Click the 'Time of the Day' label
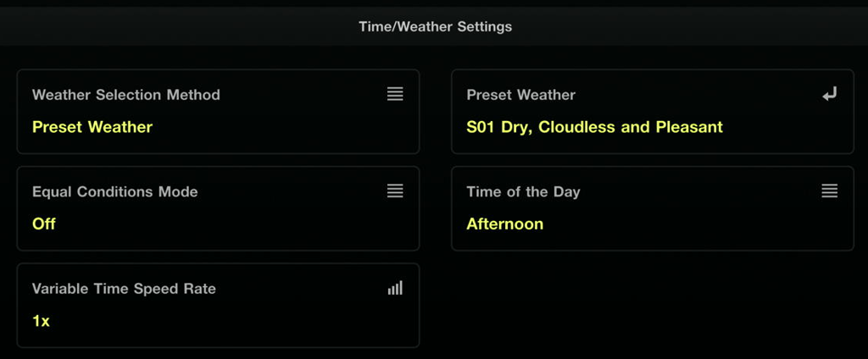The width and height of the screenshot is (868, 359). 523,191
